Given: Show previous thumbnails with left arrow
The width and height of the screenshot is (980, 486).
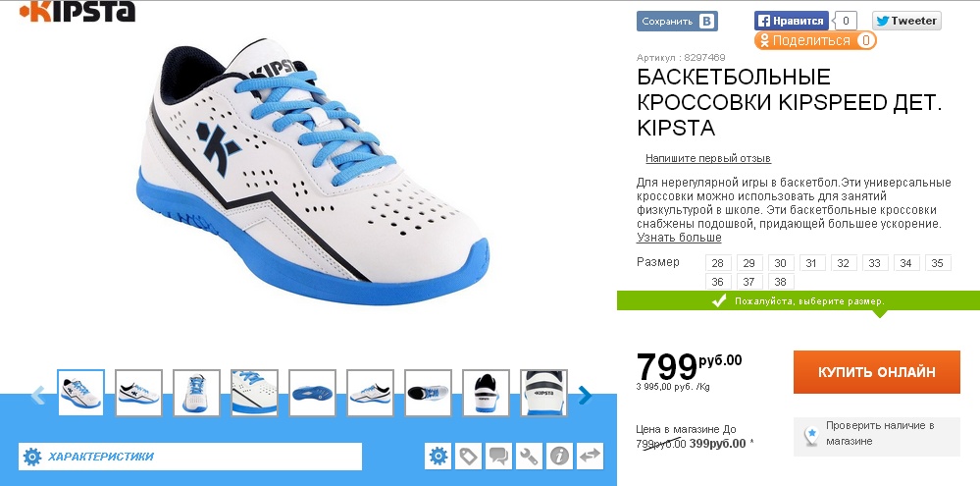Looking at the screenshot, I should (38, 395).
